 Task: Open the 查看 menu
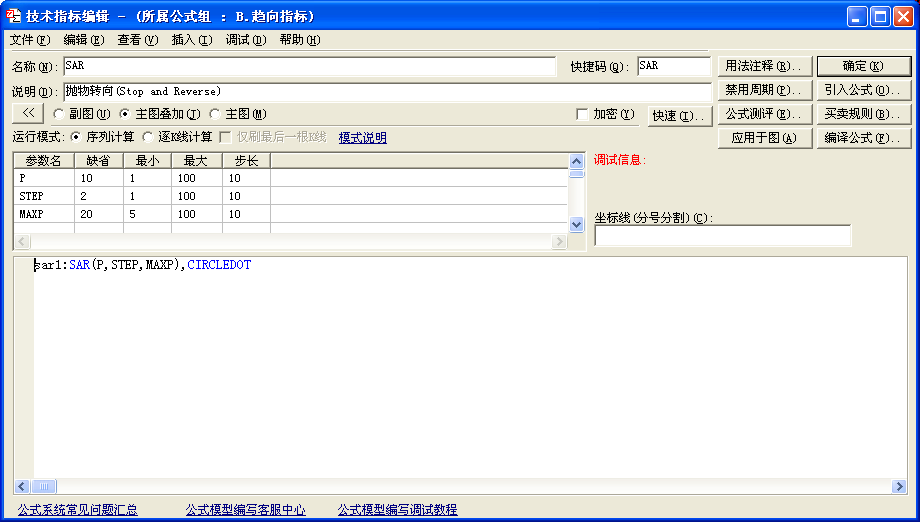pos(138,40)
